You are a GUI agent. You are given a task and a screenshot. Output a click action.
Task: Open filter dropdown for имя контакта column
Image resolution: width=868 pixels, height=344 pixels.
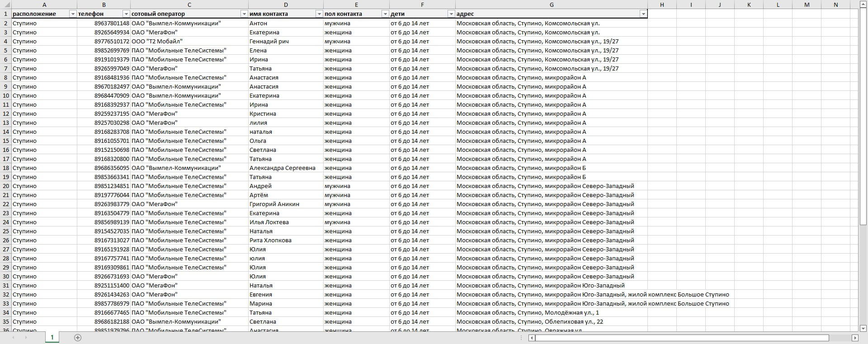[319, 14]
